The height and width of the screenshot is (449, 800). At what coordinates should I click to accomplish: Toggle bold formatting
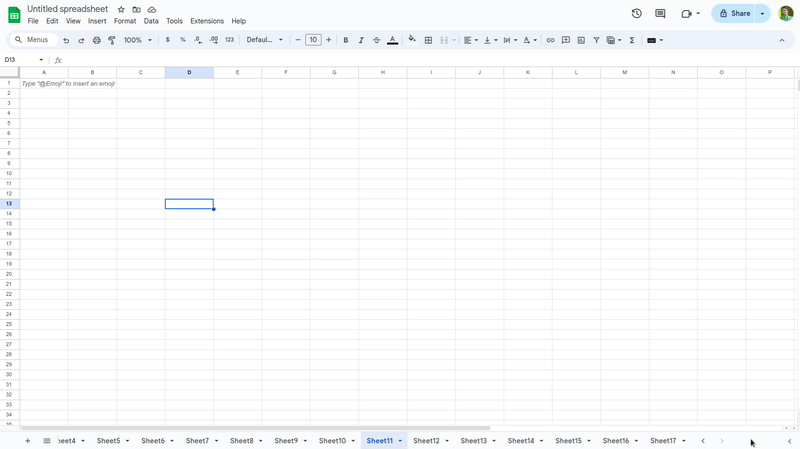(x=345, y=40)
